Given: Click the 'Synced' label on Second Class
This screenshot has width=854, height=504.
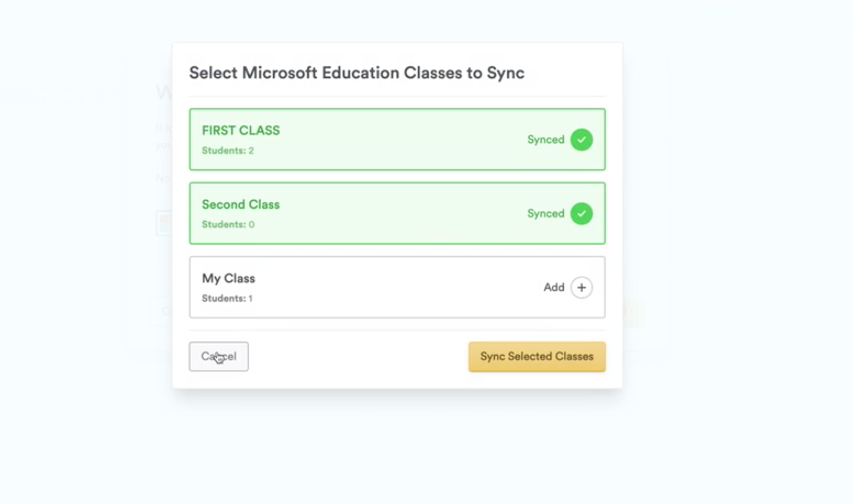Looking at the screenshot, I should pyautogui.click(x=546, y=213).
